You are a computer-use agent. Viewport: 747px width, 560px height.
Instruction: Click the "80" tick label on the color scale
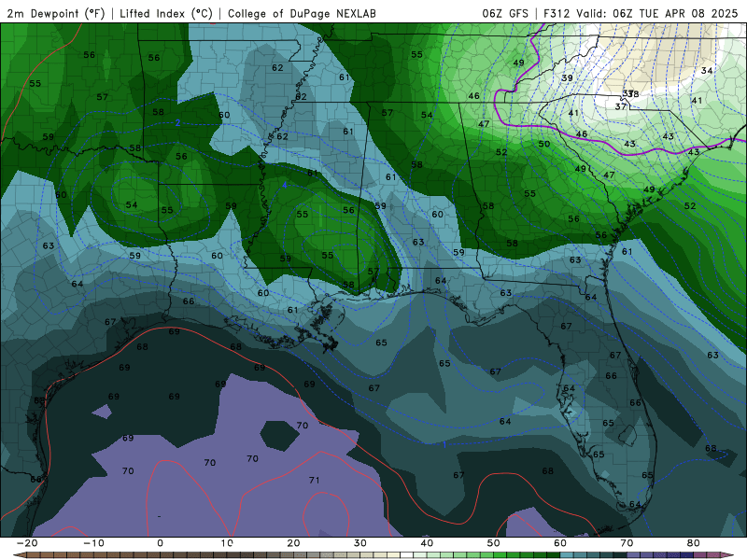coord(694,543)
